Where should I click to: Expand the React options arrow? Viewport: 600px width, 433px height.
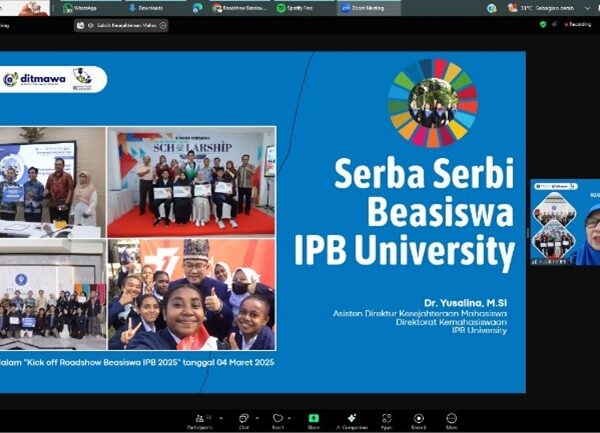(290, 418)
